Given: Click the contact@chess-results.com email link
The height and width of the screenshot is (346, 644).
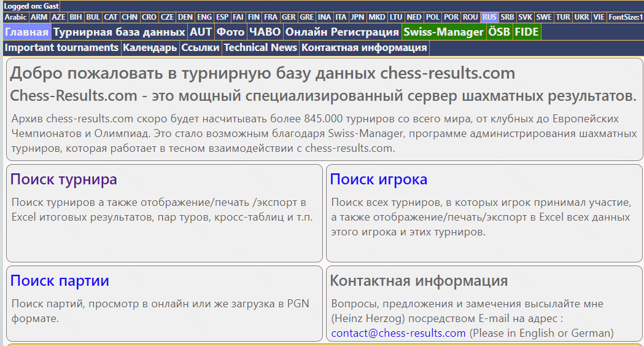Looking at the screenshot, I should (x=398, y=333).
